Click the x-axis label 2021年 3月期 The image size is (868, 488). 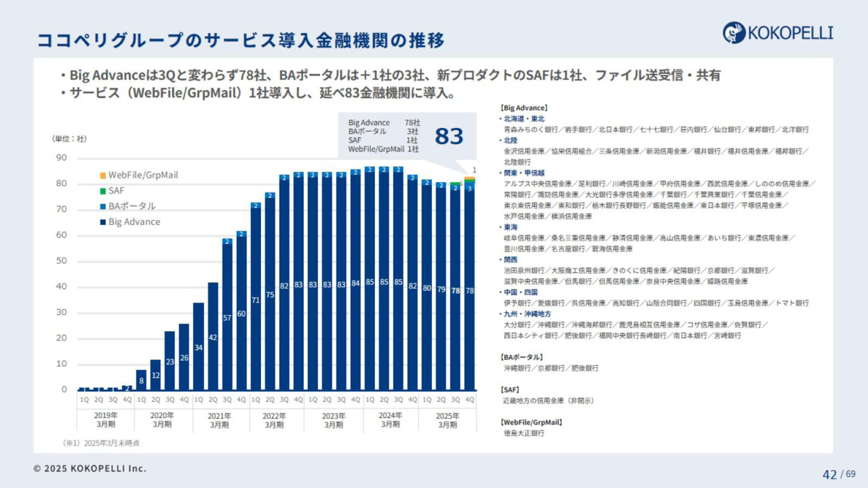tap(219, 420)
